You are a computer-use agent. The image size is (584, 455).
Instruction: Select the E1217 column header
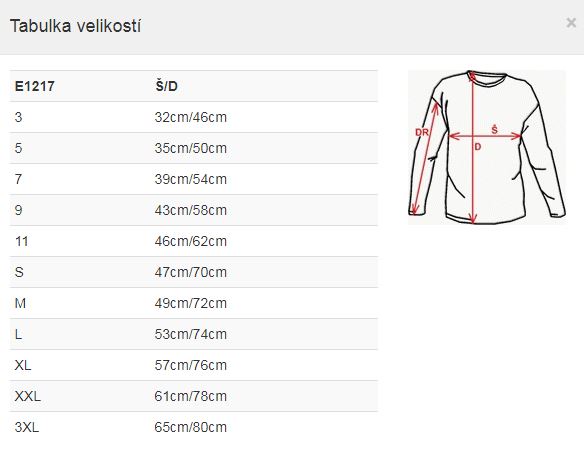(x=35, y=86)
